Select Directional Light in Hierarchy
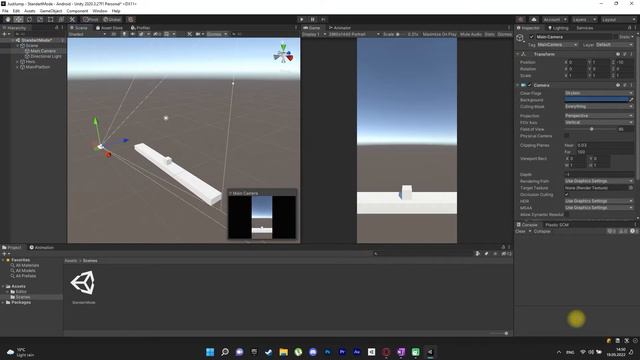 (x=46, y=56)
